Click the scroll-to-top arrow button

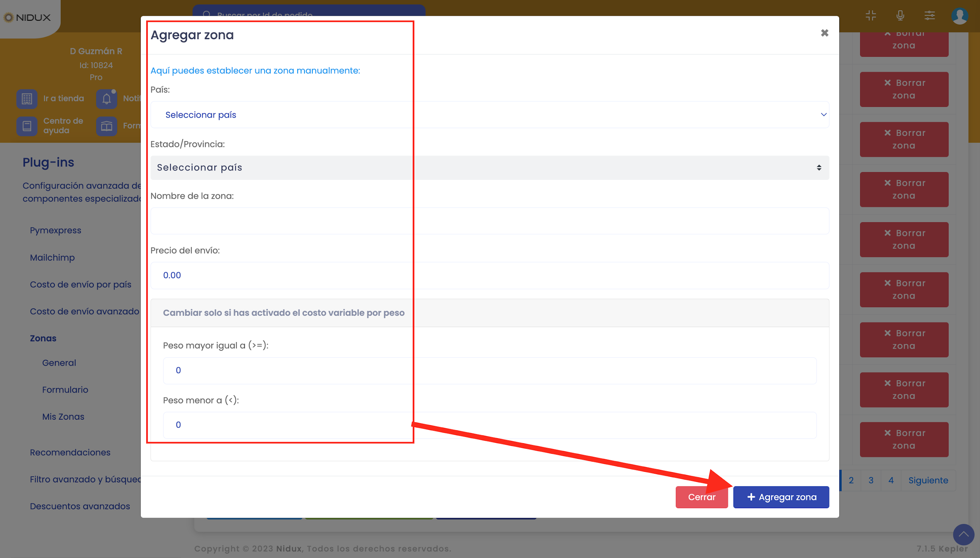click(963, 534)
